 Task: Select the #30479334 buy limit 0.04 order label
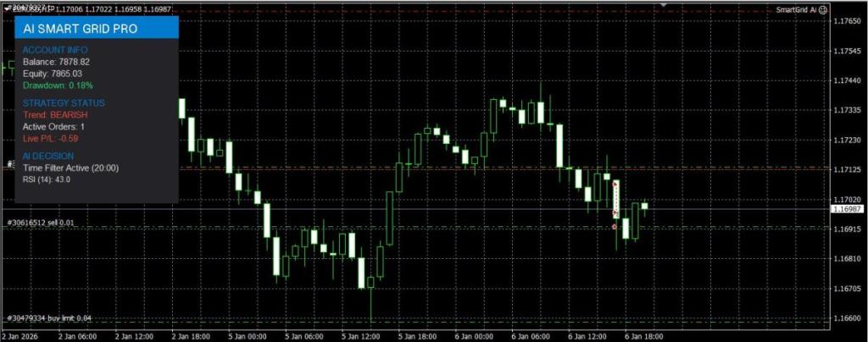click(x=49, y=318)
